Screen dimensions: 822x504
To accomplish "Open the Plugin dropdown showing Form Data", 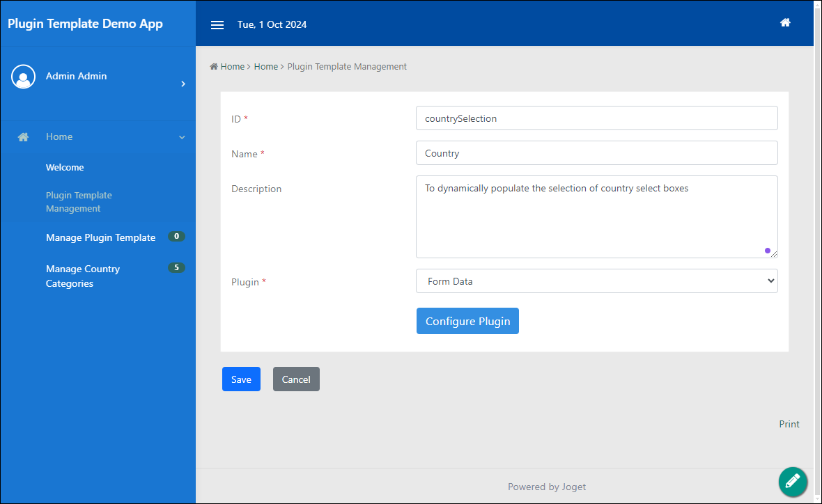I will pyautogui.click(x=596, y=281).
